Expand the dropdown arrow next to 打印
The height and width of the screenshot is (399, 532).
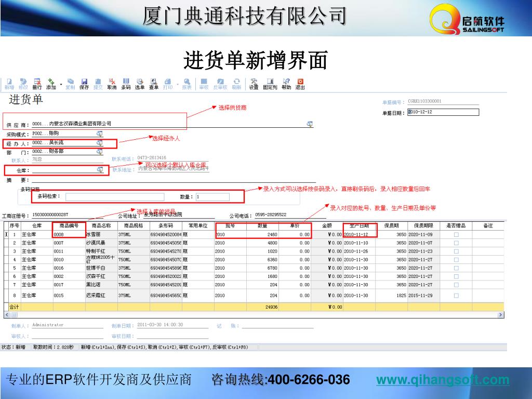click(x=178, y=84)
